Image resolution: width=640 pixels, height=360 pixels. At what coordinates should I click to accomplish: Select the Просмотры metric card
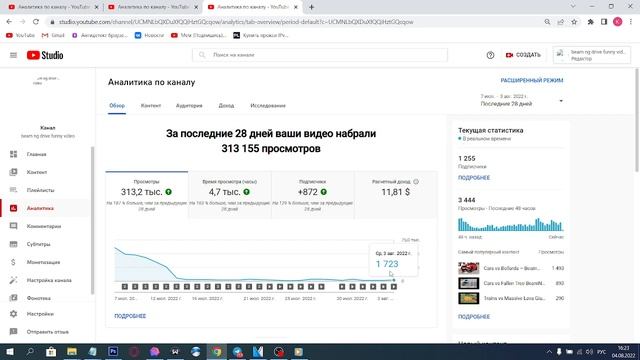(x=147, y=195)
